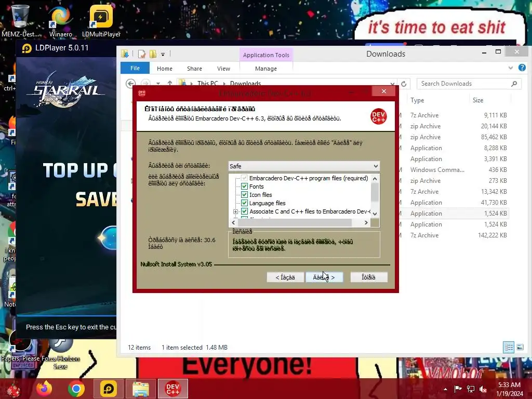532x399 pixels.
Task: Open the Start button ornament icon
Action: [14, 390]
